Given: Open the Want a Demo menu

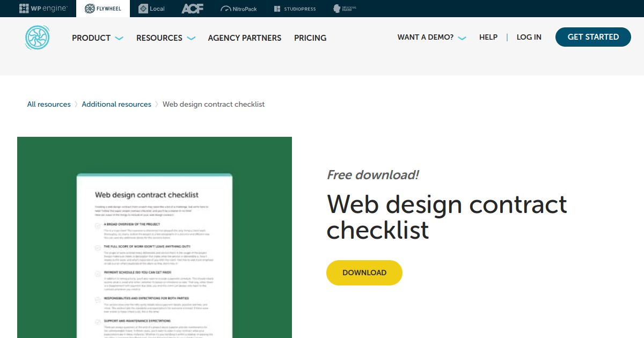Looking at the screenshot, I should [x=426, y=37].
